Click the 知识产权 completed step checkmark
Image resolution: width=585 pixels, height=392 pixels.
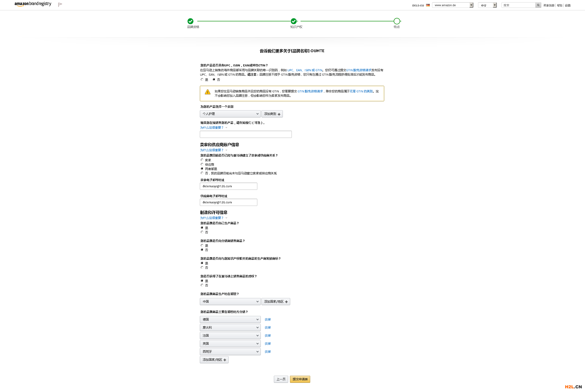(294, 21)
